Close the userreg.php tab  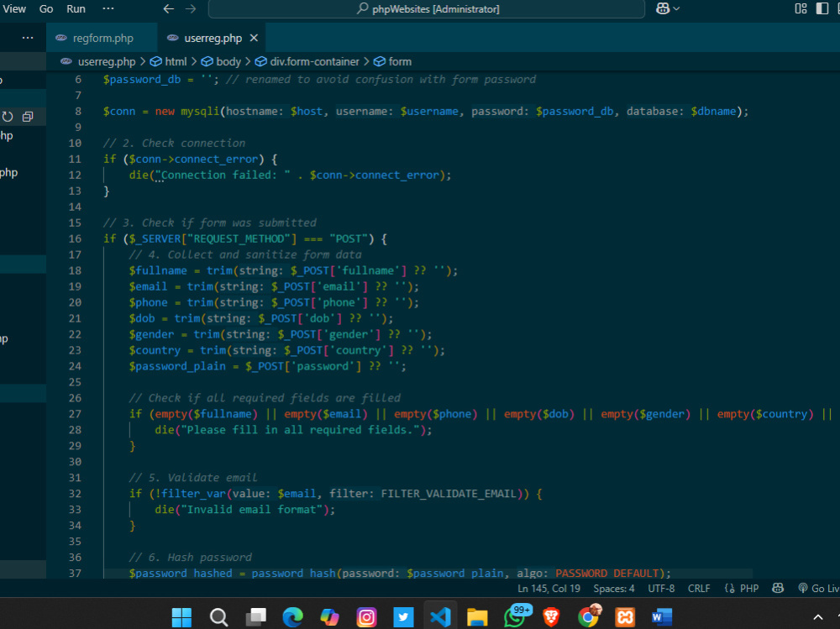click(x=254, y=38)
